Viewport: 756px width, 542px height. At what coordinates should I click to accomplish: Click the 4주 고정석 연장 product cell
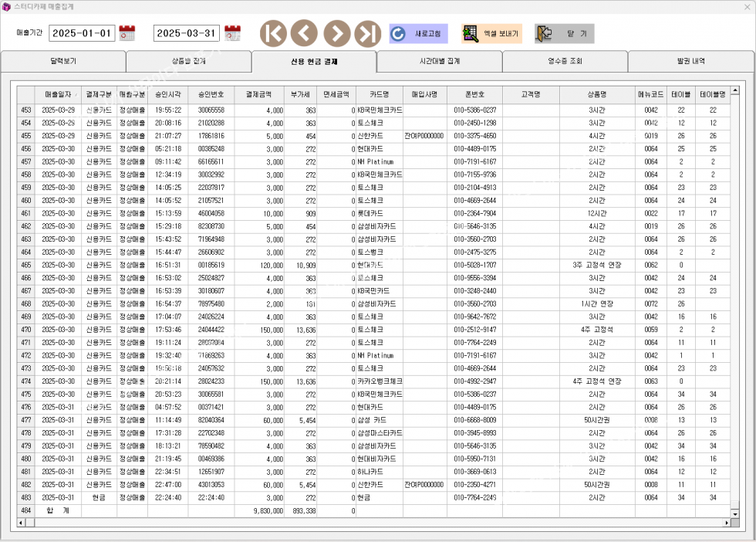pos(597,381)
